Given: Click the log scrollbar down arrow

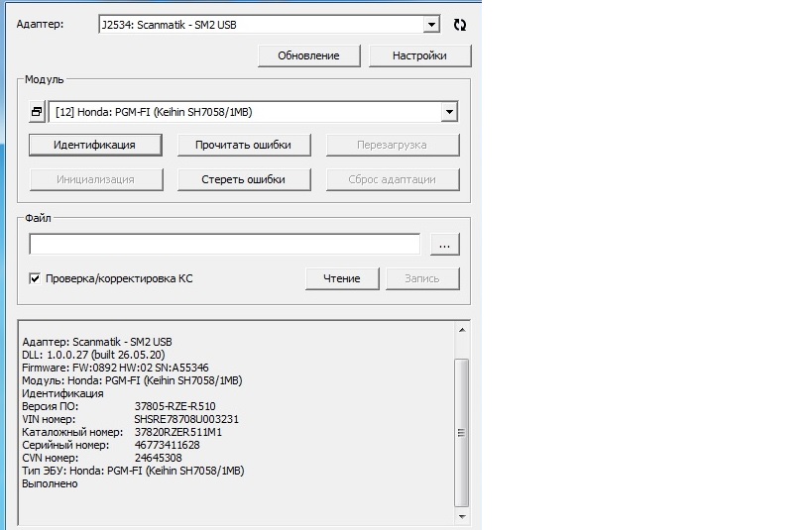Looking at the screenshot, I should click(461, 515).
